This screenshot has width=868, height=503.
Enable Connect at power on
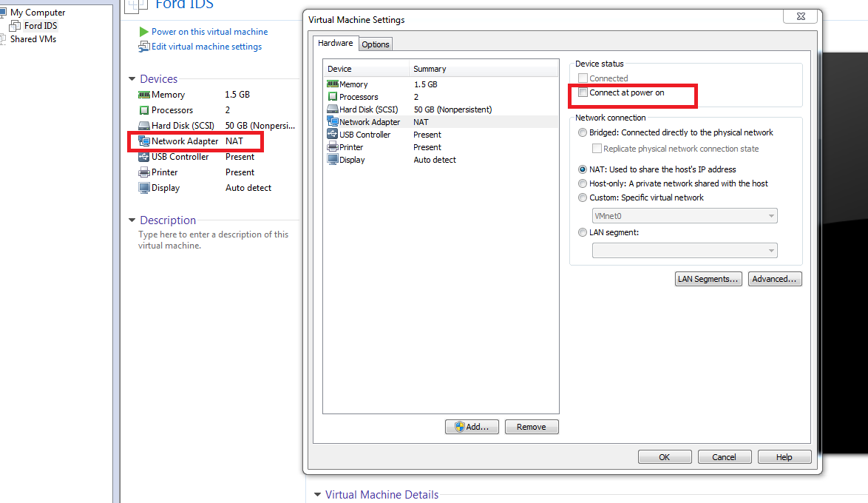point(583,92)
